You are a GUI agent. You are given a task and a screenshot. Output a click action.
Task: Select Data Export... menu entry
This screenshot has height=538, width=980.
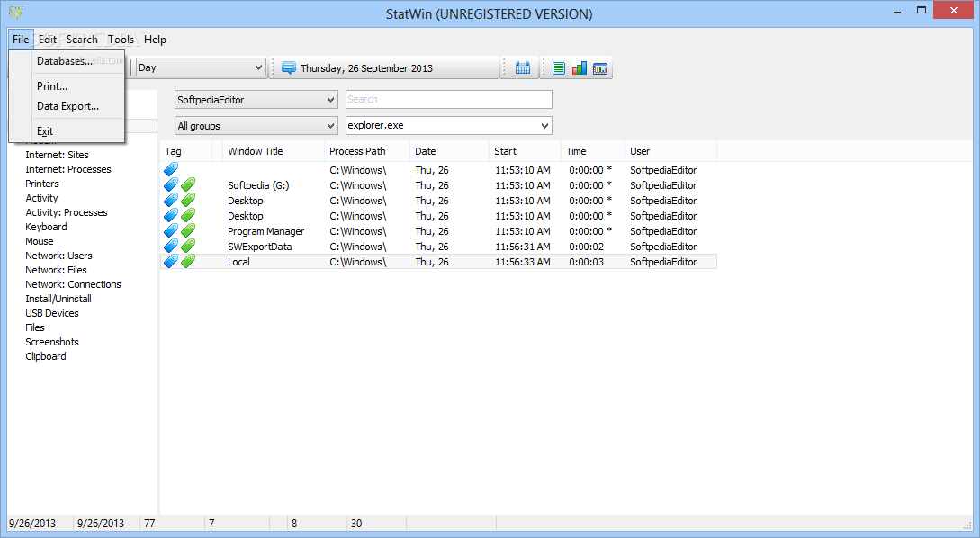[x=67, y=106]
